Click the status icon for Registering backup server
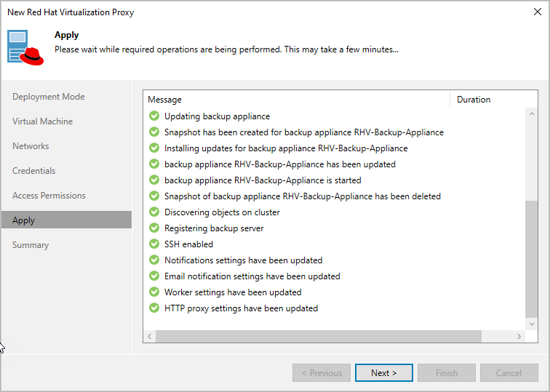The height and width of the screenshot is (392, 550). [x=154, y=228]
